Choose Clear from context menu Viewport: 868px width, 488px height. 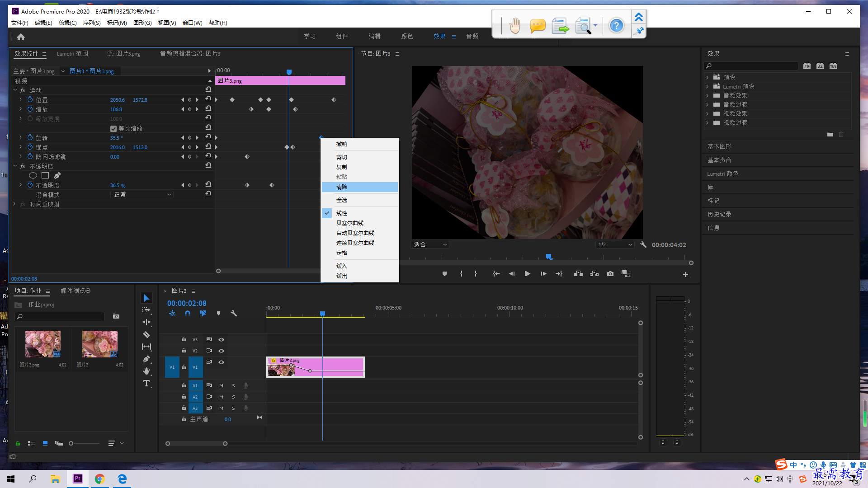[360, 187]
